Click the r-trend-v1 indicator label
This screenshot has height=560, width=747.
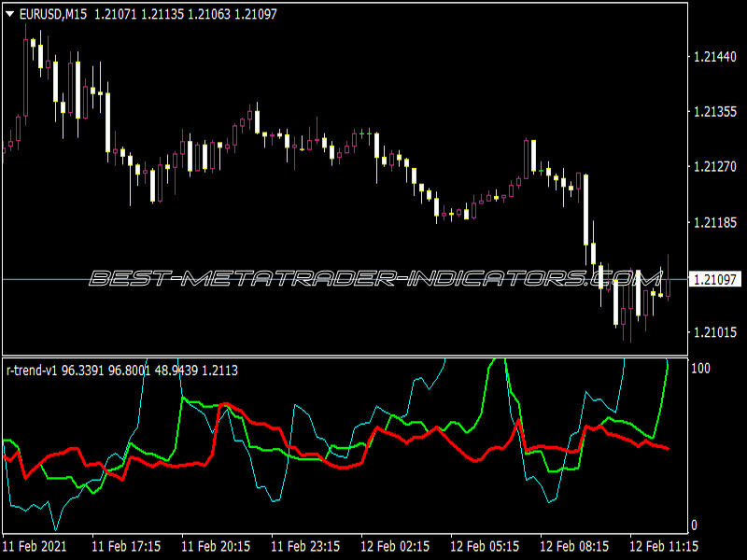pyautogui.click(x=32, y=371)
